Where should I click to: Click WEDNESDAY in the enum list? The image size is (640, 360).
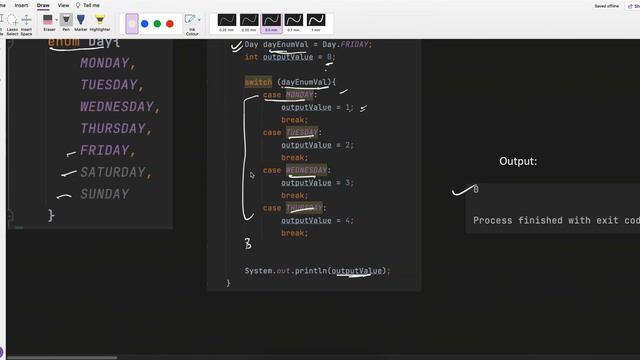click(x=117, y=107)
